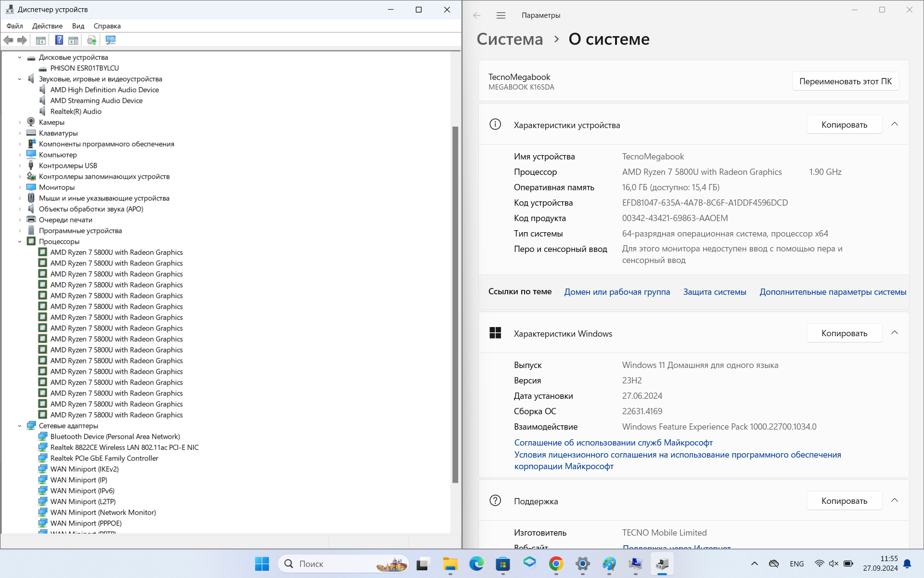Collapse the Процессоры tree node
Viewport: 924px width, 578px height.
click(x=20, y=241)
